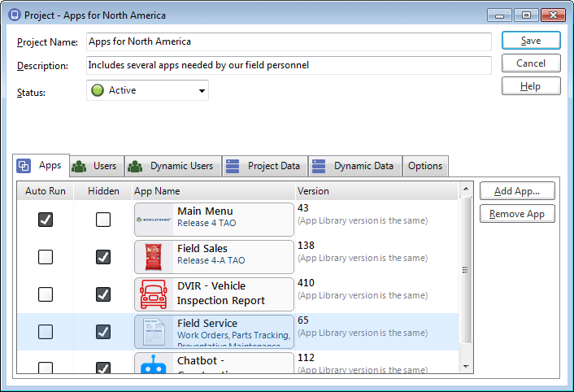Click the Users tab people icon
574x392 pixels.
[x=79, y=166]
